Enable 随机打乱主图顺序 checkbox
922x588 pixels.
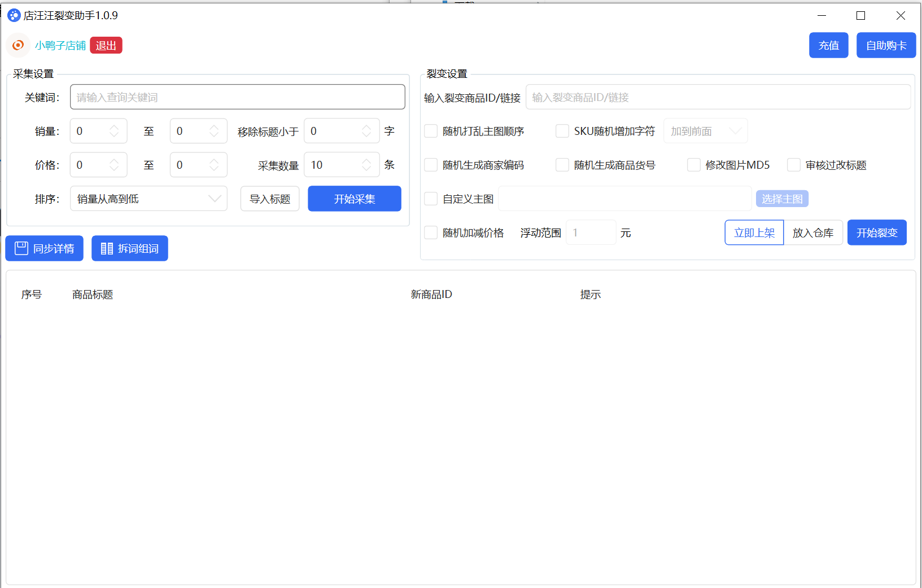431,130
